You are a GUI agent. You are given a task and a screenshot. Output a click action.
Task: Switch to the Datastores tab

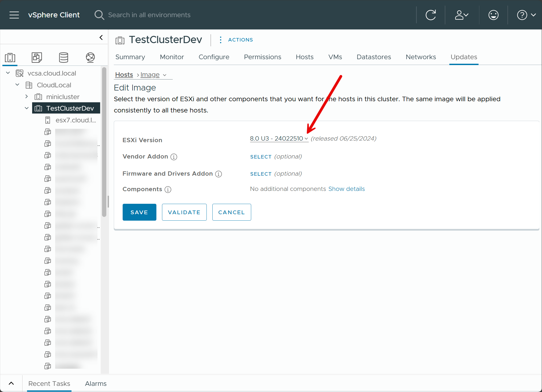(x=374, y=57)
